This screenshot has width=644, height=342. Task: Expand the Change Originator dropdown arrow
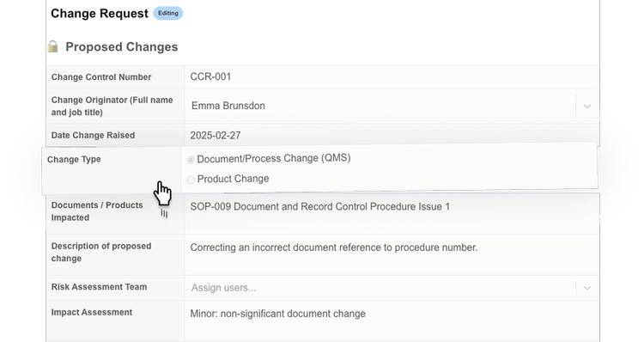click(587, 106)
